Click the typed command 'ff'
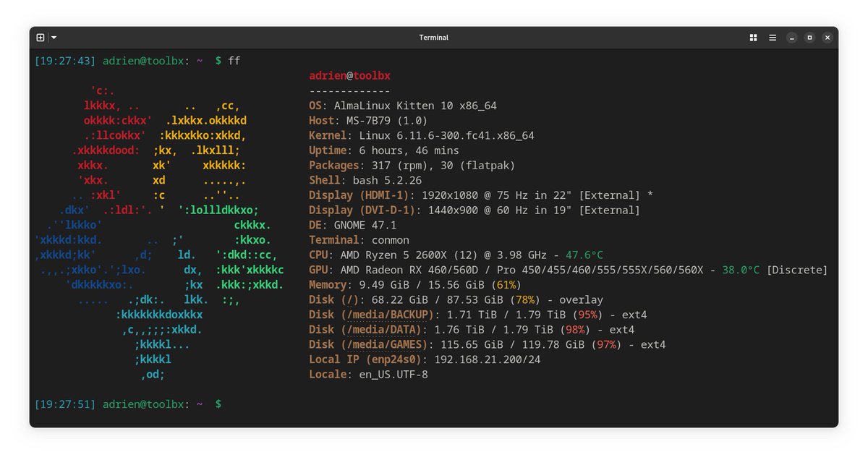The height and width of the screenshot is (460, 868). pos(234,61)
